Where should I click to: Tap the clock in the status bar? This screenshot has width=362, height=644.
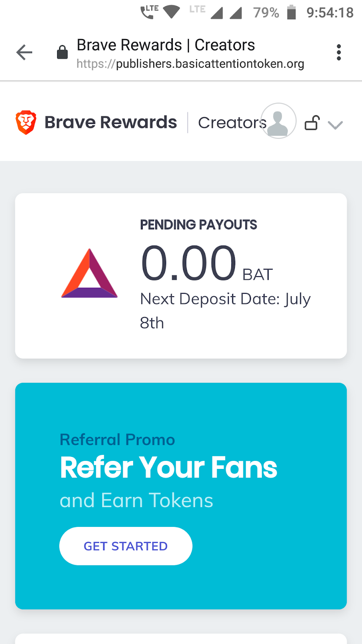click(x=330, y=12)
